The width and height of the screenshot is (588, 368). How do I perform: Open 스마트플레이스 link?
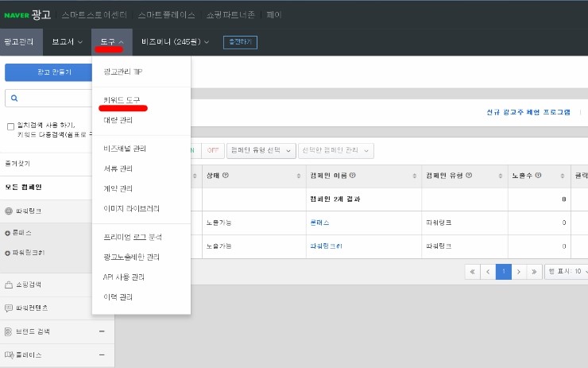point(166,15)
